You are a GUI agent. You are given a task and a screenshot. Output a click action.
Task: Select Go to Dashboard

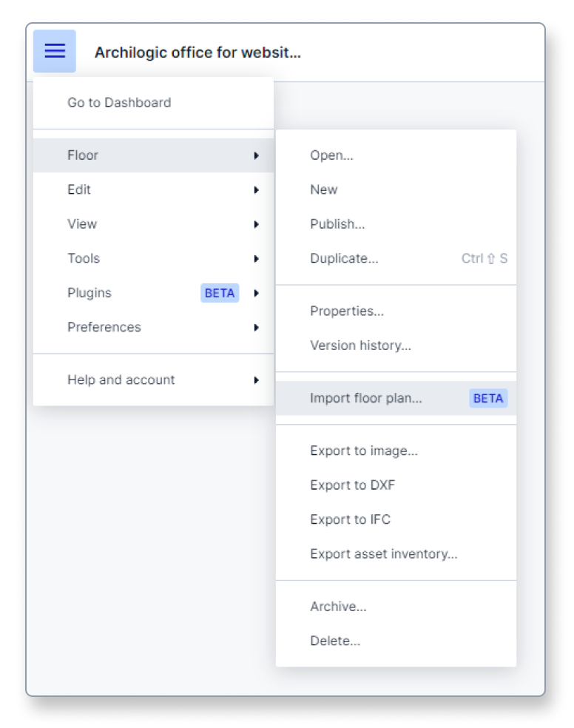[119, 103]
